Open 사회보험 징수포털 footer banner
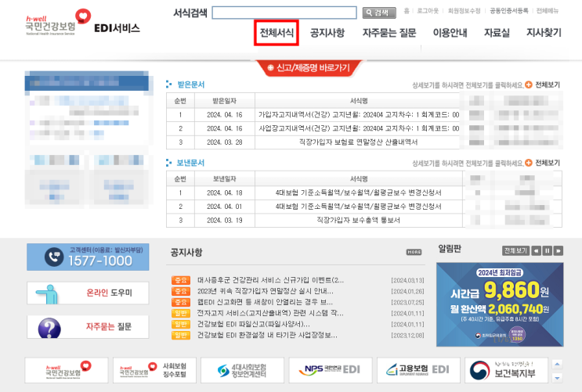 point(154,370)
